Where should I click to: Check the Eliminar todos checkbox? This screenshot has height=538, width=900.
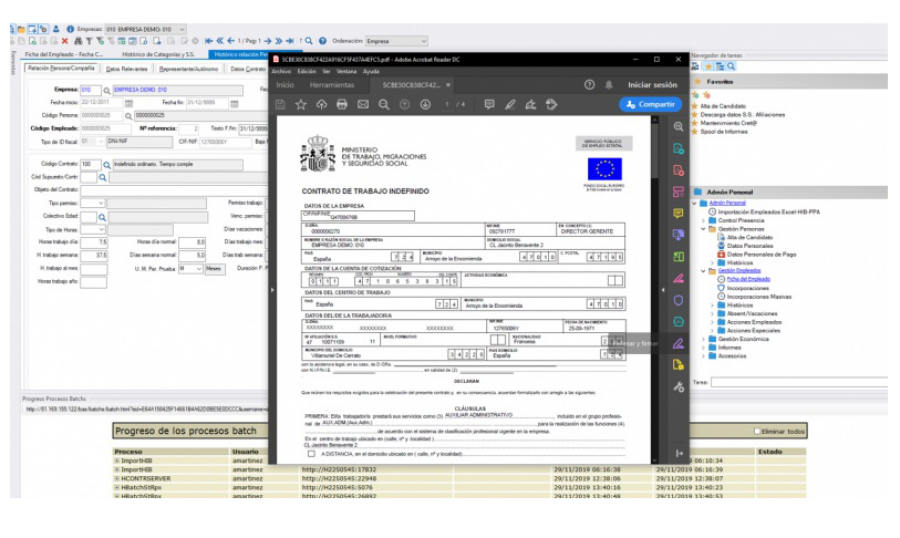pyautogui.click(x=757, y=431)
